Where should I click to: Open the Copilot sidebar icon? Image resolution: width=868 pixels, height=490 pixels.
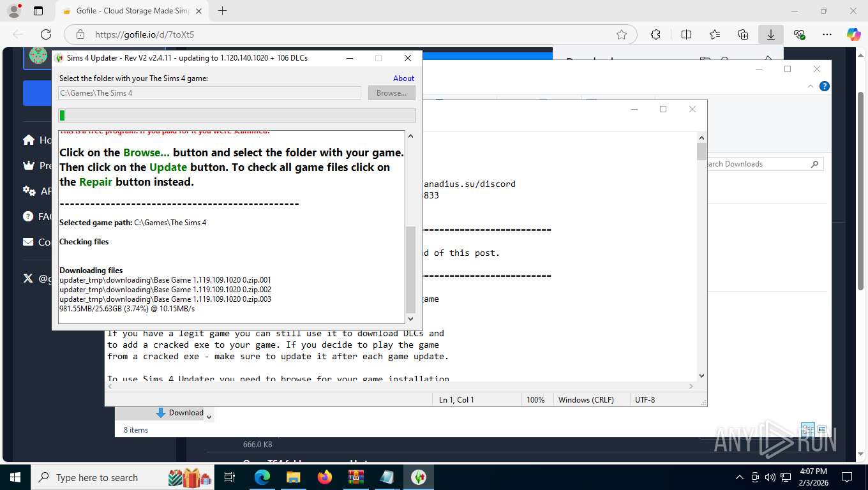pyautogui.click(x=854, y=34)
